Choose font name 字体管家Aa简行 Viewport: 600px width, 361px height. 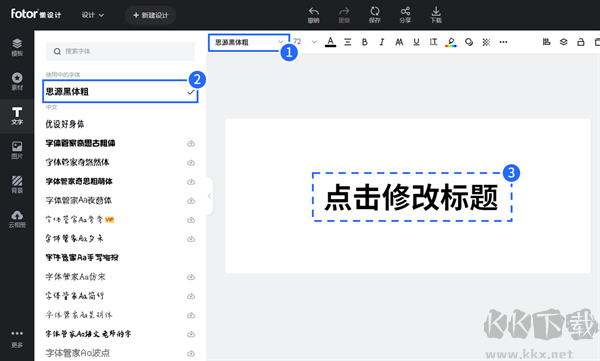[x=75, y=296]
